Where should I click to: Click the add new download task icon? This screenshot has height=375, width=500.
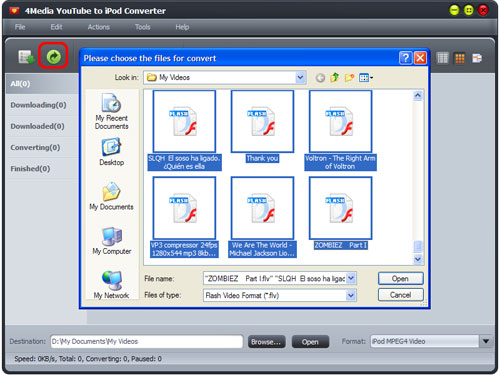point(26,57)
